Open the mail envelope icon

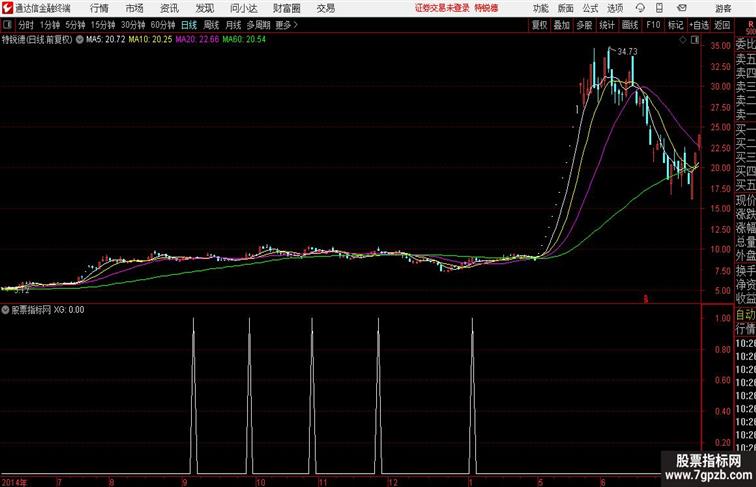click(x=682, y=8)
